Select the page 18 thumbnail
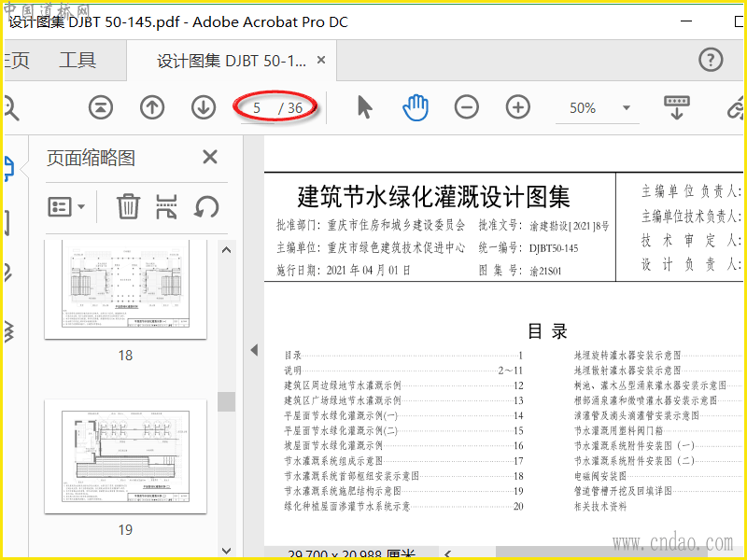This screenshot has width=747, height=560. click(125, 289)
